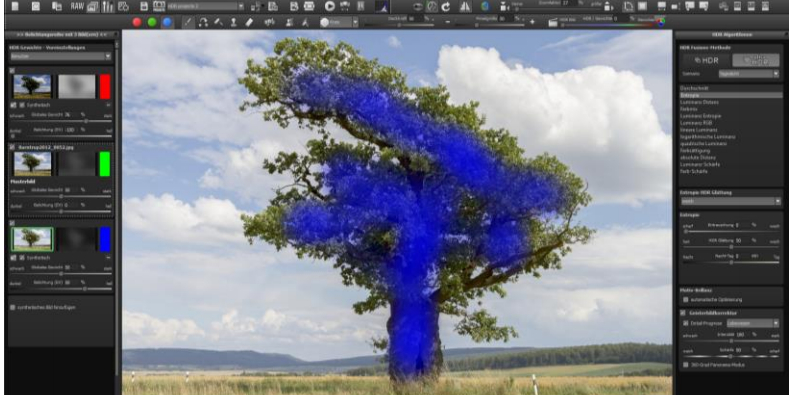Click the round play button icon
Viewport: 790px width, 395px height.
pyautogui.click(x=330, y=7)
